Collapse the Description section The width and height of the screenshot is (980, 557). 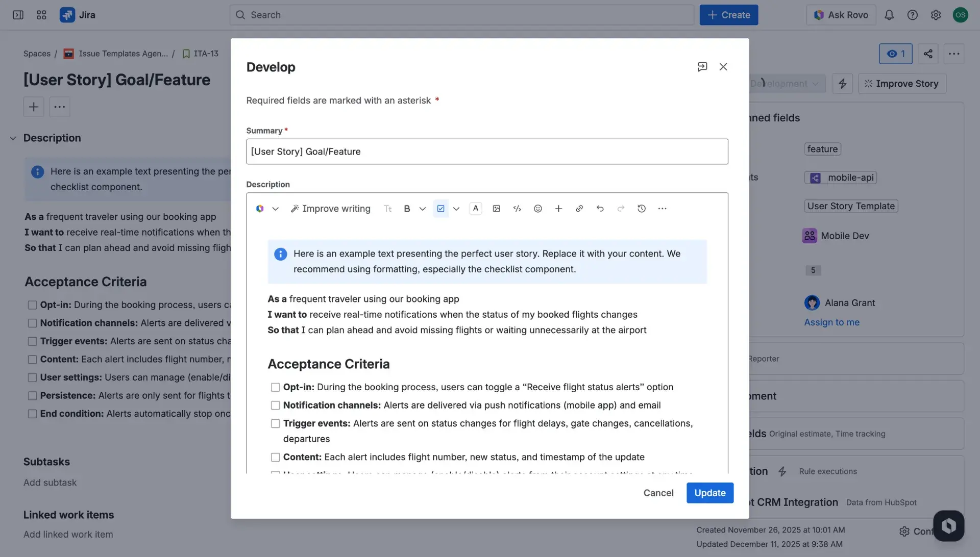coord(13,138)
